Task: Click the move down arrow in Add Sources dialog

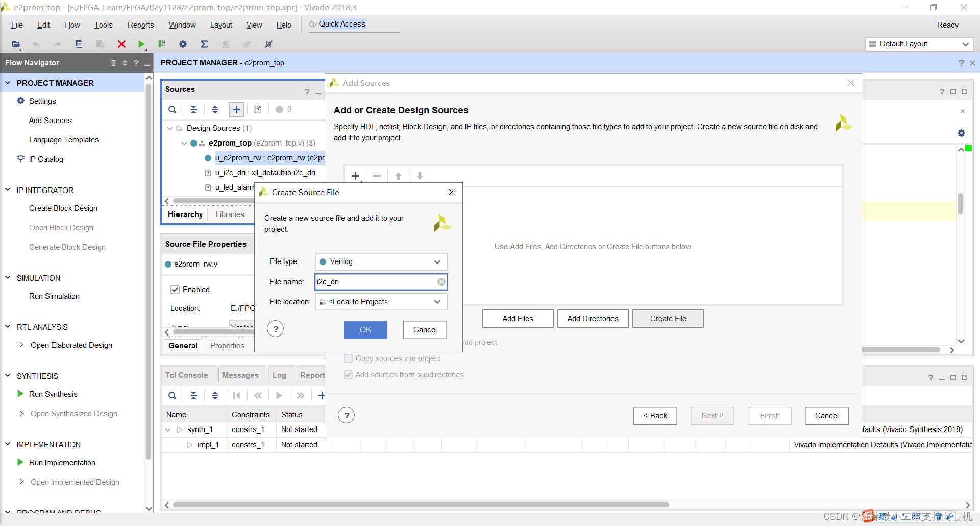Action: 420,176
